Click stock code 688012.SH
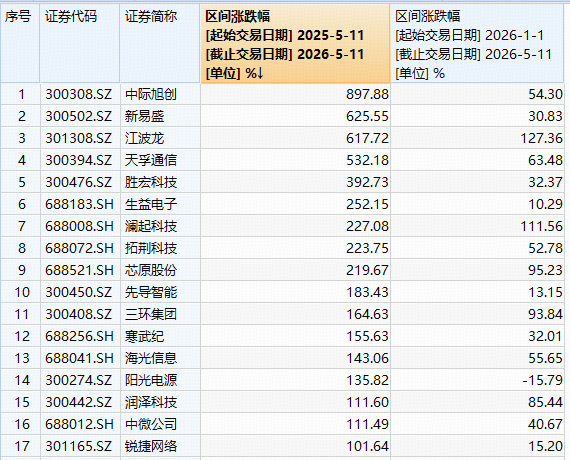The height and width of the screenshot is (460, 570). (x=79, y=424)
